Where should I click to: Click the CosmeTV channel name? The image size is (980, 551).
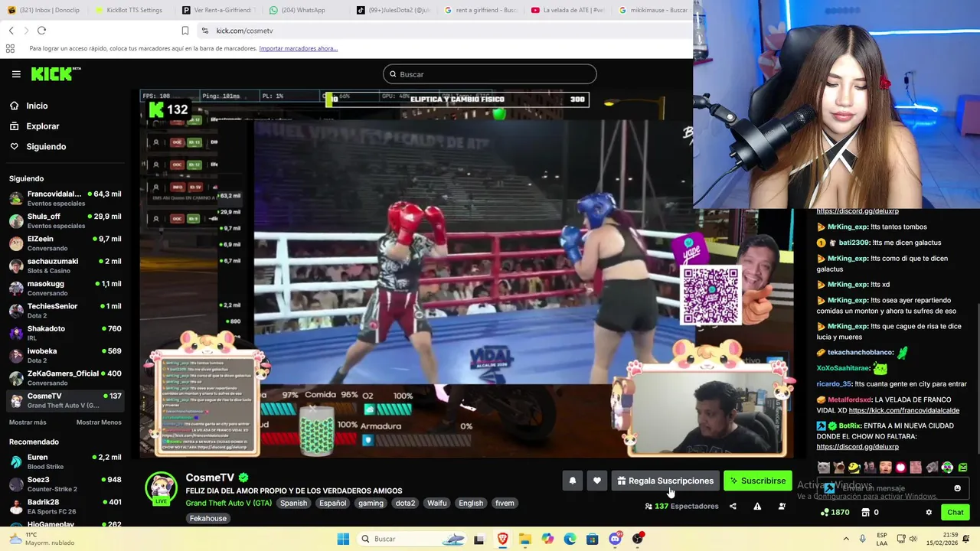(210, 478)
